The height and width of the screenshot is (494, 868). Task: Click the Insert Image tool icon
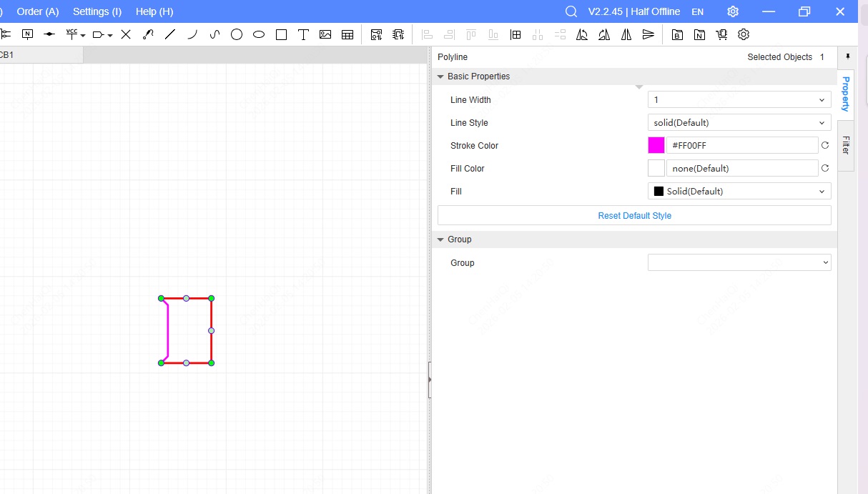[325, 34]
